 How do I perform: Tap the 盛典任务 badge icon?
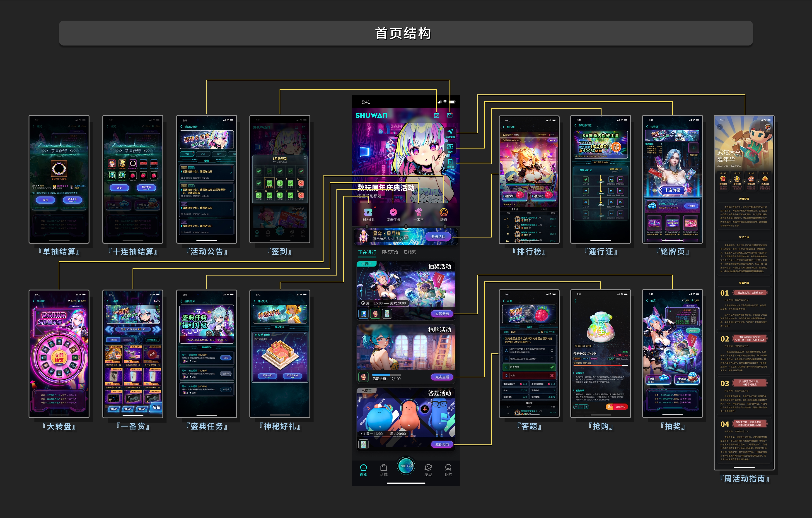tap(393, 212)
